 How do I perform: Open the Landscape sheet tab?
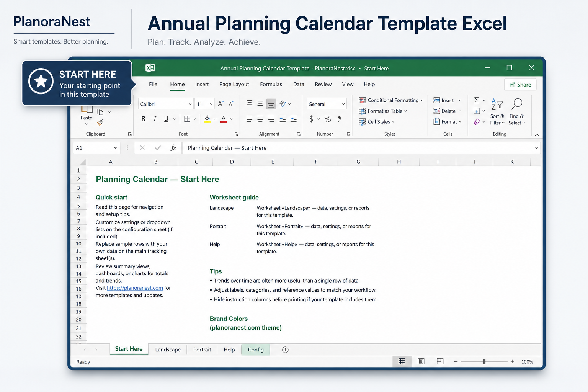point(168,350)
